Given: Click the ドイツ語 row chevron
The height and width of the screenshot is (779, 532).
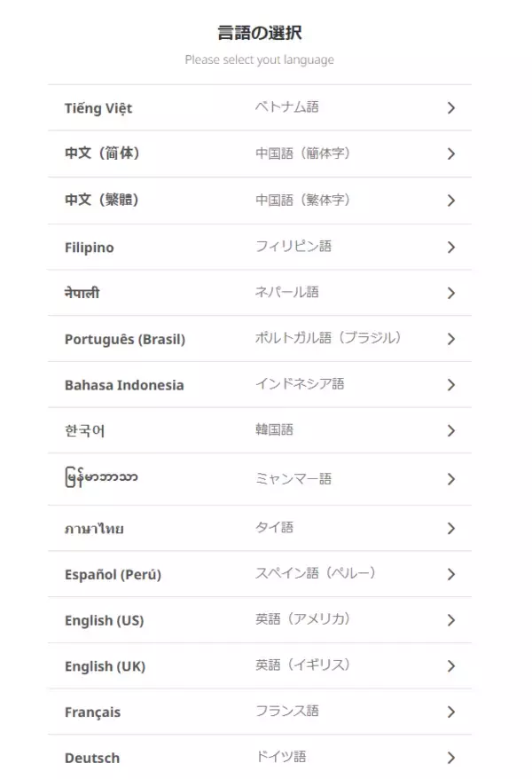Looking at the screenshot, I should pyautogui.click(x=451, y=759).
